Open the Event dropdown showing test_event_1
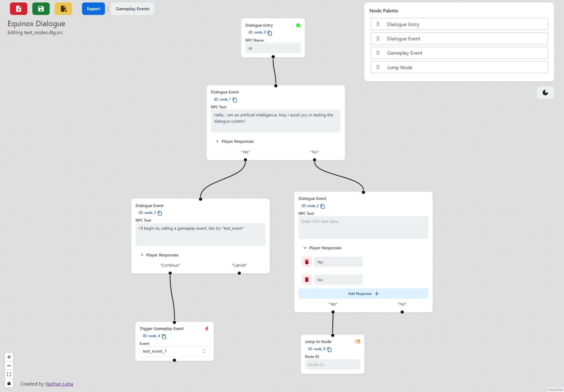This screenshot has height=392, width=564. [x=174, y=351]
